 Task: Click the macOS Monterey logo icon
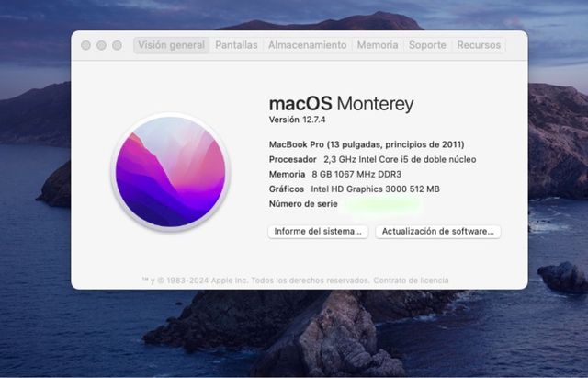coord(171,172)
